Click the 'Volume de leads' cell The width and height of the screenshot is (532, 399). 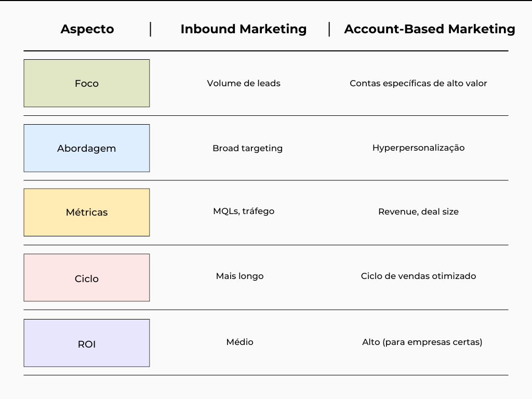pyautogui.click(x=244, y=84)
